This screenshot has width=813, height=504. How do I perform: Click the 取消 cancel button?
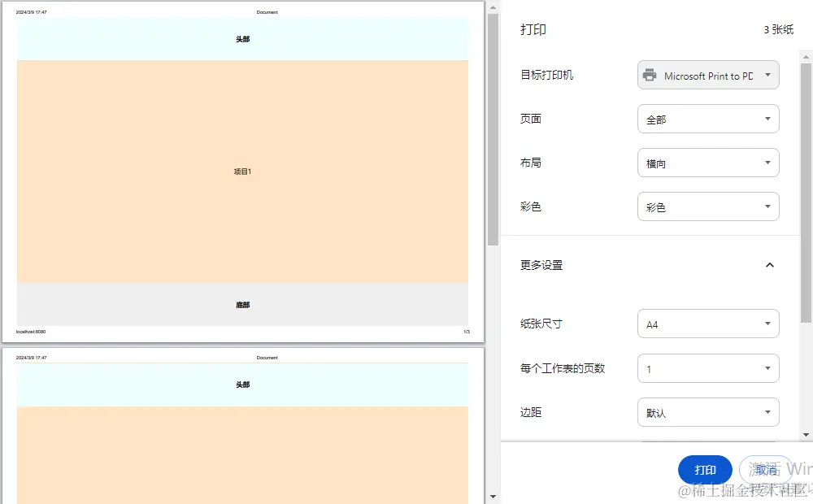(765, 470)
